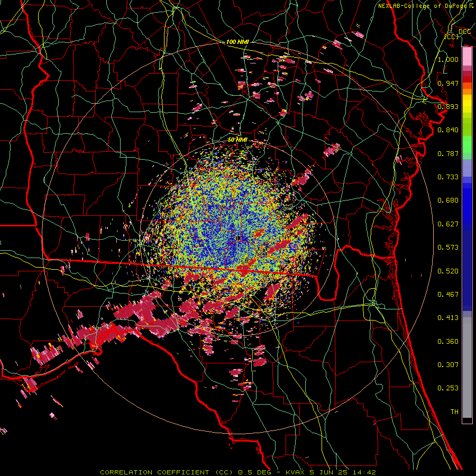The image size is (476, 476).
Task: Click the DEC label above the color scale
Action: coord(464,31)
